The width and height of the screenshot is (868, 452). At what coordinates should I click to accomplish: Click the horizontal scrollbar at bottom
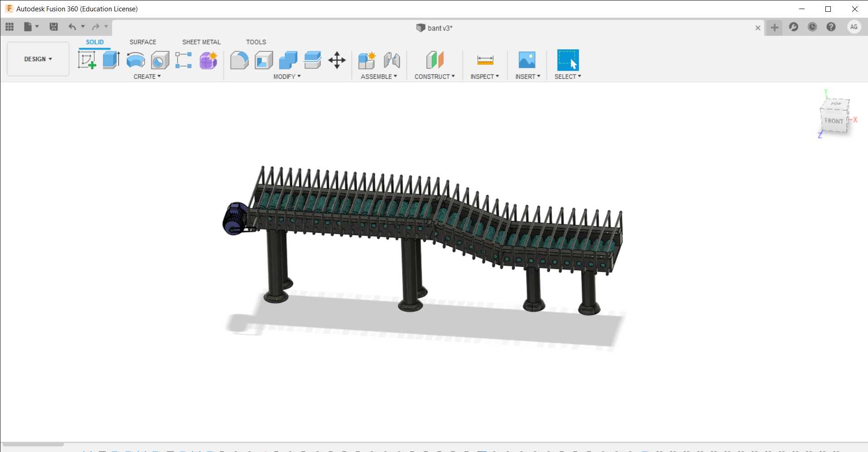coord(33,444)
